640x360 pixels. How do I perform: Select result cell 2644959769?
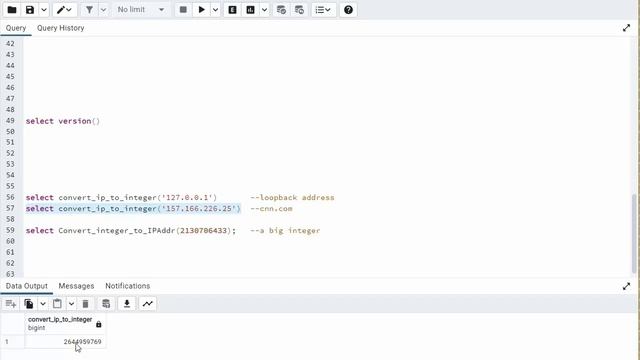[x=65, y=342]
